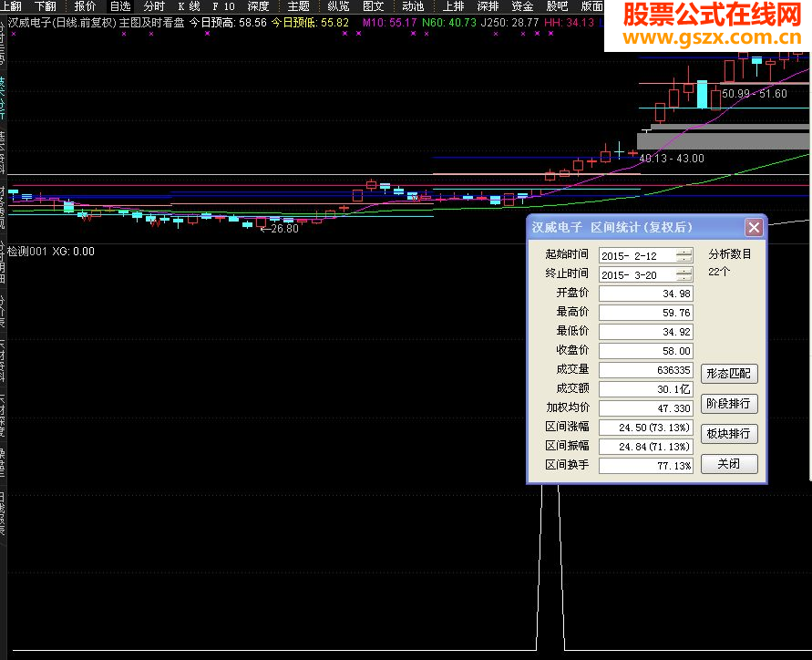The image size is (812, 660).
Task: Click the 最高价 value 59.76
Action: point(646,313)
